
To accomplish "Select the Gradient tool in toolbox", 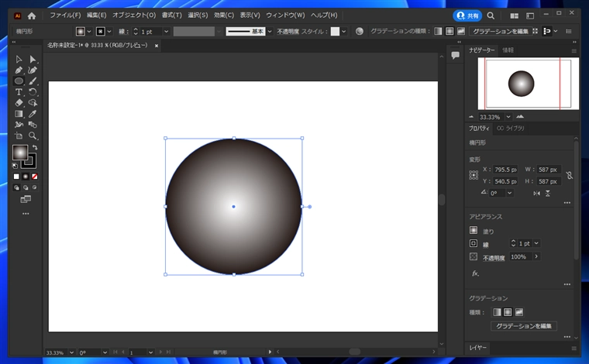I will click(x=19, y=114).
